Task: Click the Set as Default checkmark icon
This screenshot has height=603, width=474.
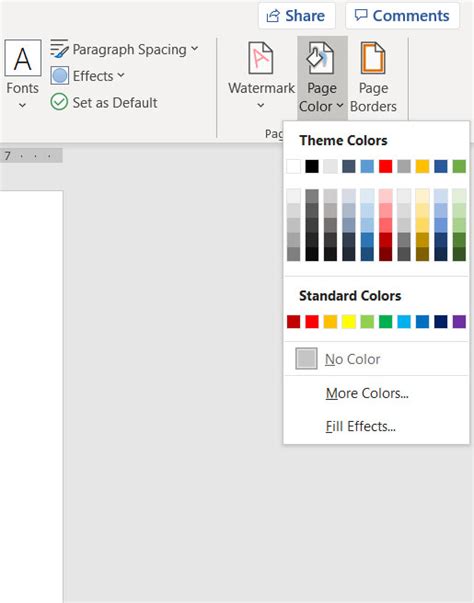Action: pos(59,102)
